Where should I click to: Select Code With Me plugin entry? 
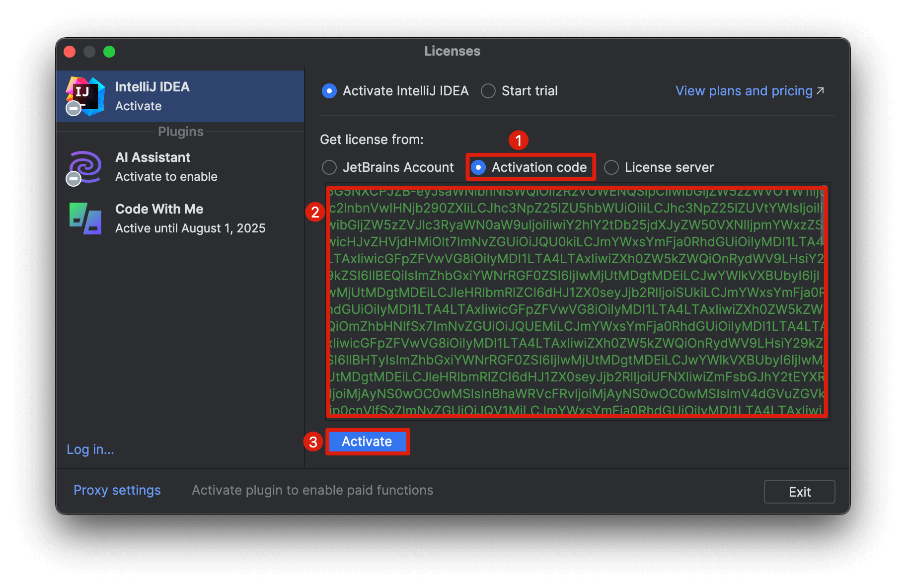(180, 219)
